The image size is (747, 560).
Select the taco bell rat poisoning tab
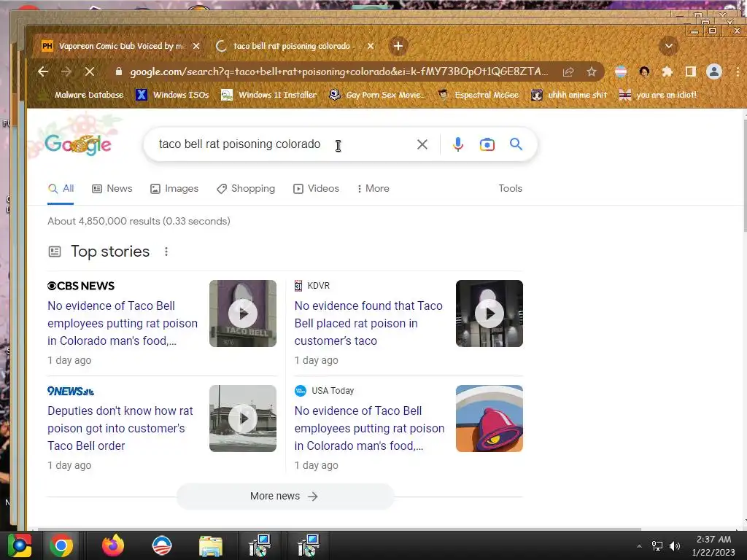pos(294,46)
